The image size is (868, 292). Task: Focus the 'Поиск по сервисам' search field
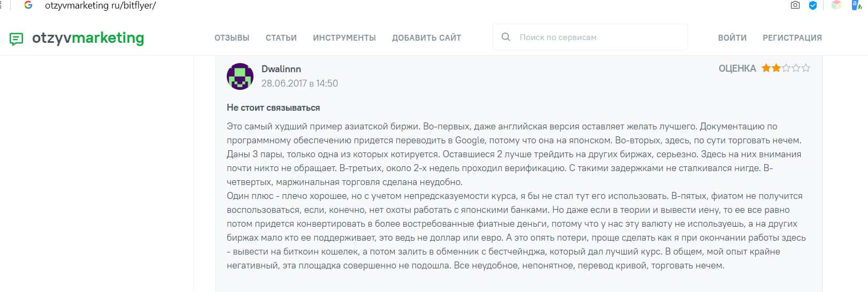(x=594, y=37)
